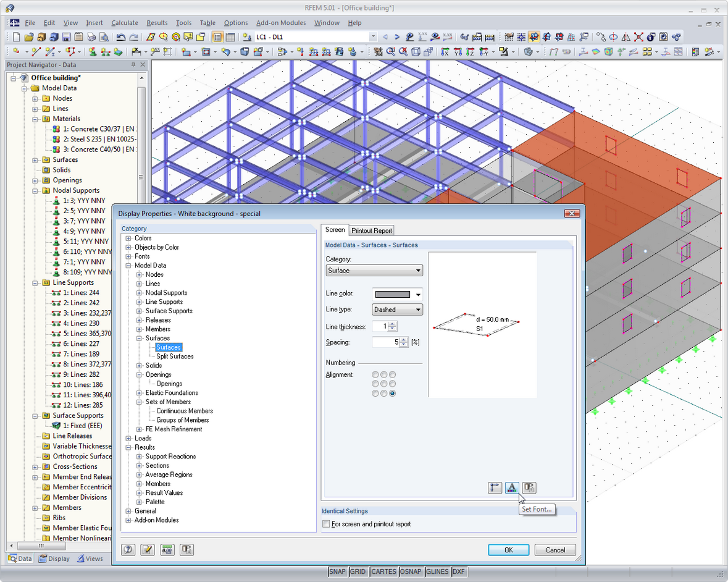Increase the Line thickness spinner value
The width and height of the screenshot is (728, 582).
[x=393, y=324]
